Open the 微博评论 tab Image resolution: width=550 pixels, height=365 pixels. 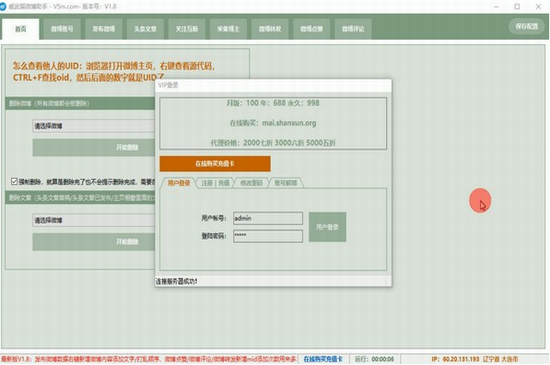(x=353, y=29)
